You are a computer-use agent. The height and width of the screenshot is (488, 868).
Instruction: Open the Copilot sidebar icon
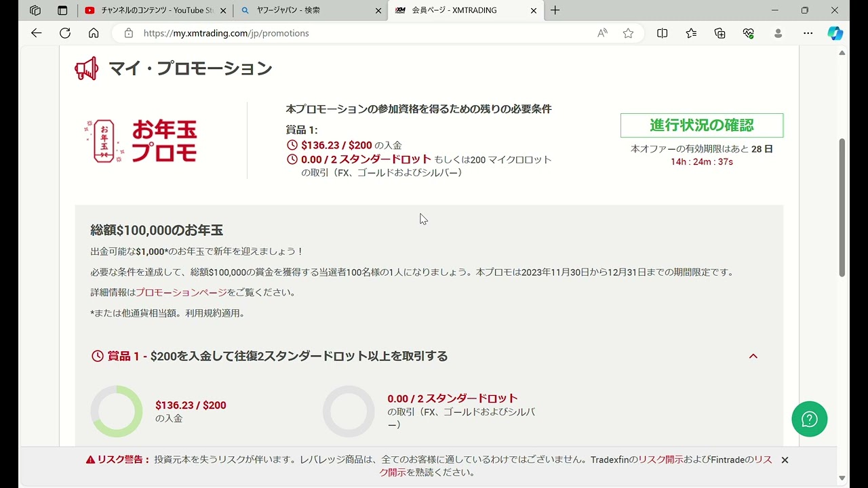click(x=835, y=33)
